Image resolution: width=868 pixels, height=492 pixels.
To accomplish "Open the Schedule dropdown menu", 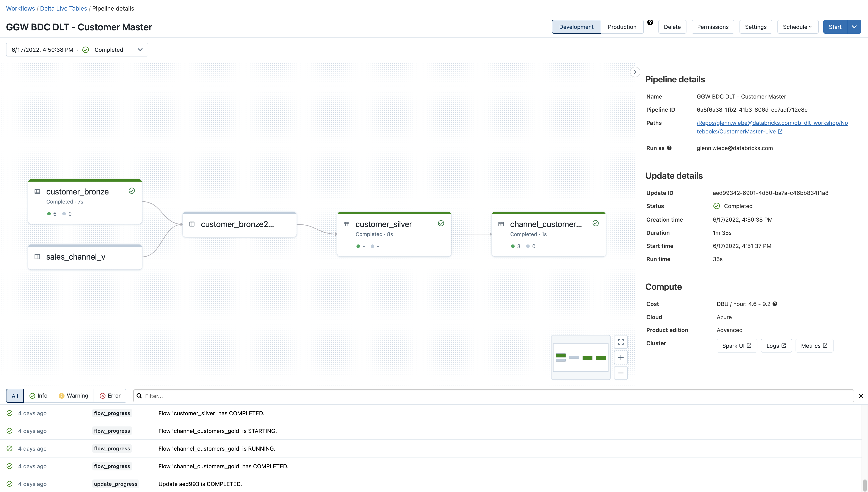I will [x=797, y=27].
